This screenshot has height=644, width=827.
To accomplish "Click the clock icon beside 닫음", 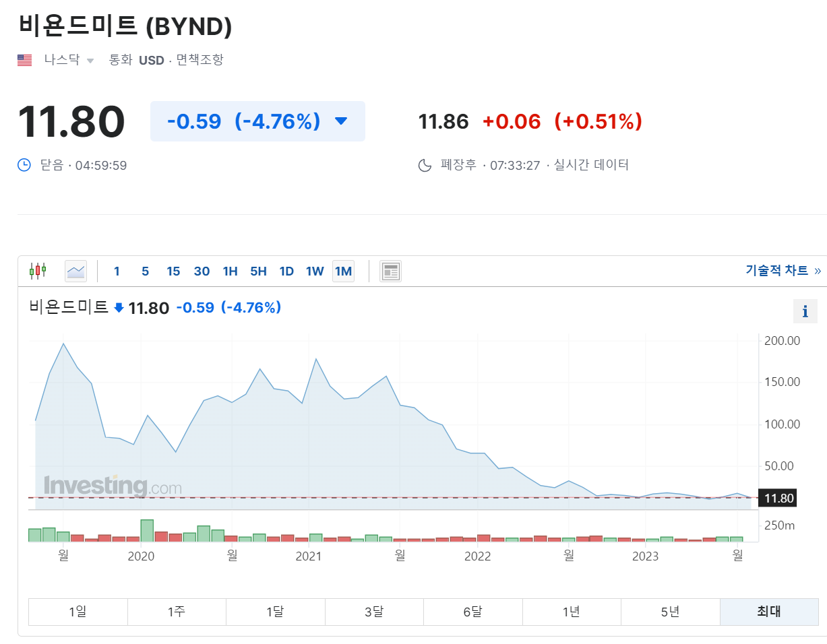I will point(24,165).
